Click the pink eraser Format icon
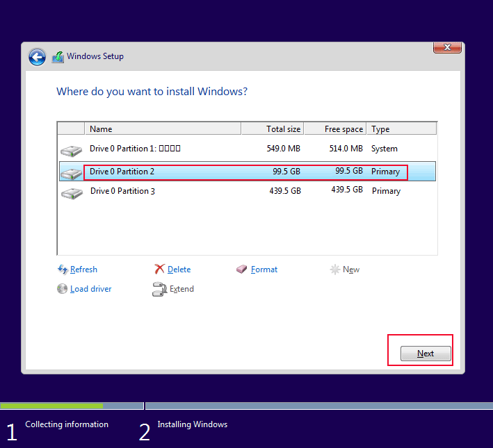 click(x=241, y=269)
